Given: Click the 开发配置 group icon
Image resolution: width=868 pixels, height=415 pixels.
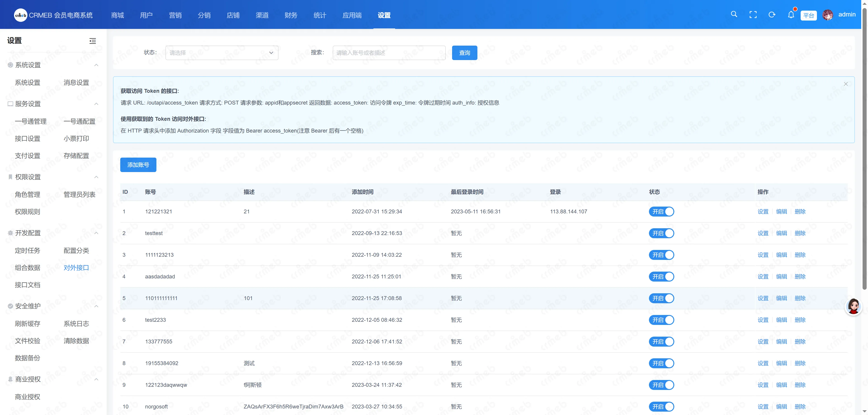Looking at the screenshot, I should click(10, 233).
